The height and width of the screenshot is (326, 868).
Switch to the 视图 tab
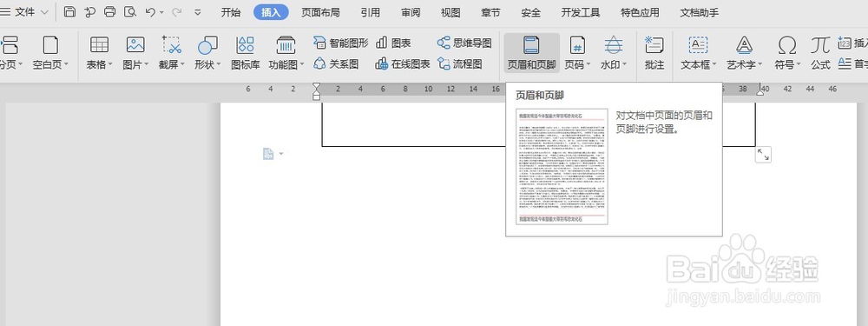[x=450, y=12]
